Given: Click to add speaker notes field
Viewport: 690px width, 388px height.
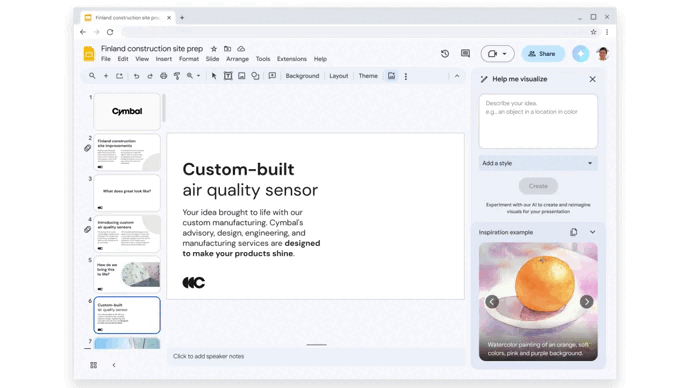Looking at the screenshot, I should 316,356.
